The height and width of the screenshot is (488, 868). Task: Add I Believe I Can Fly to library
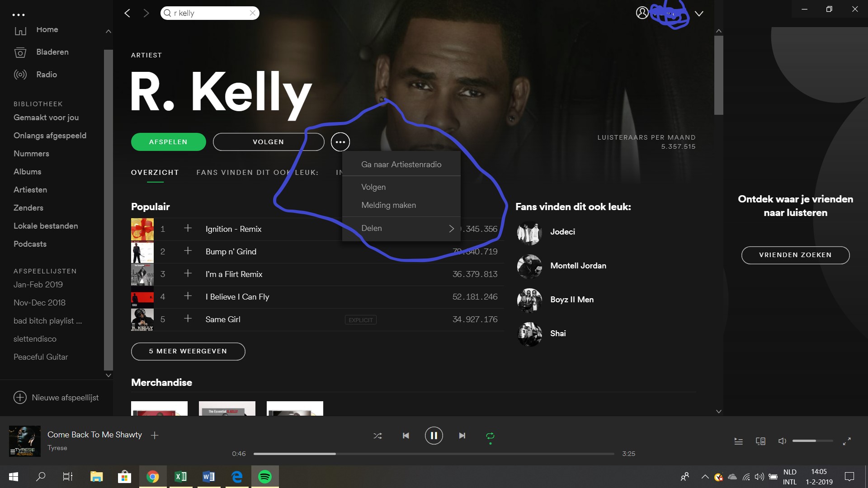click(x=188, y=296)
